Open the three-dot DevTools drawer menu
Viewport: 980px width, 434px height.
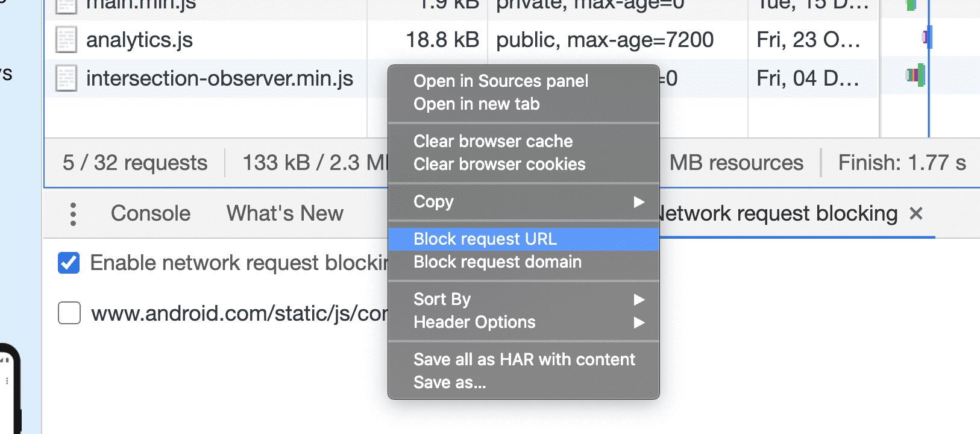point(72,213)
